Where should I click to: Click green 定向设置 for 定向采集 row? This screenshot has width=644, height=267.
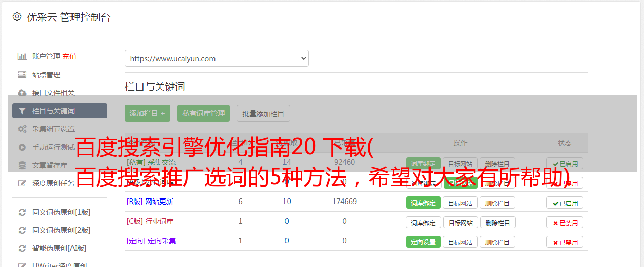point(423,242)
